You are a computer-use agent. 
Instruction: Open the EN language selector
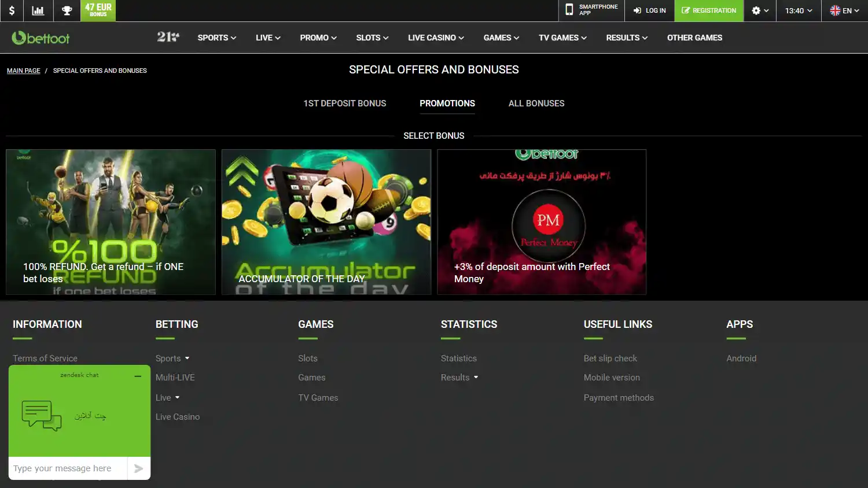click(x=844, y=10)
